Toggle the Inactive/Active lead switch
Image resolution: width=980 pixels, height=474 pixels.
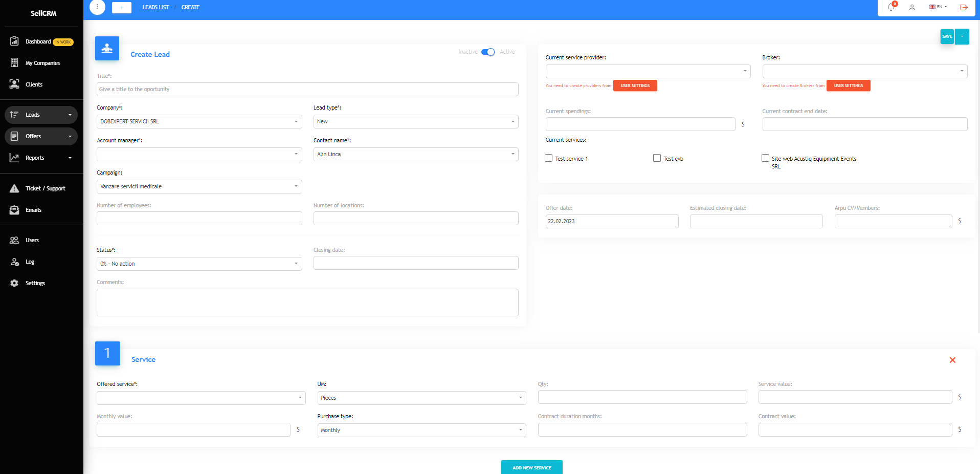click(488, 52)
